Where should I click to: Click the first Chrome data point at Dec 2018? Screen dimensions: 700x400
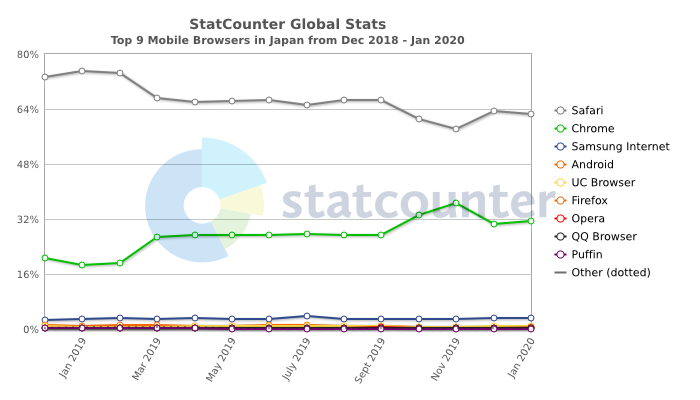click(x=45, y=258)
